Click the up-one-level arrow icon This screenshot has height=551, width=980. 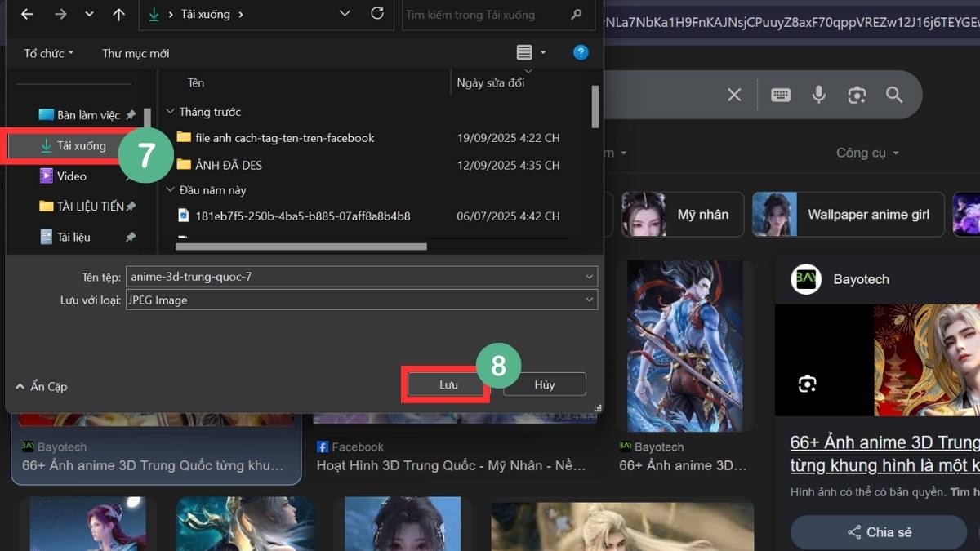(x=119, y=15)
